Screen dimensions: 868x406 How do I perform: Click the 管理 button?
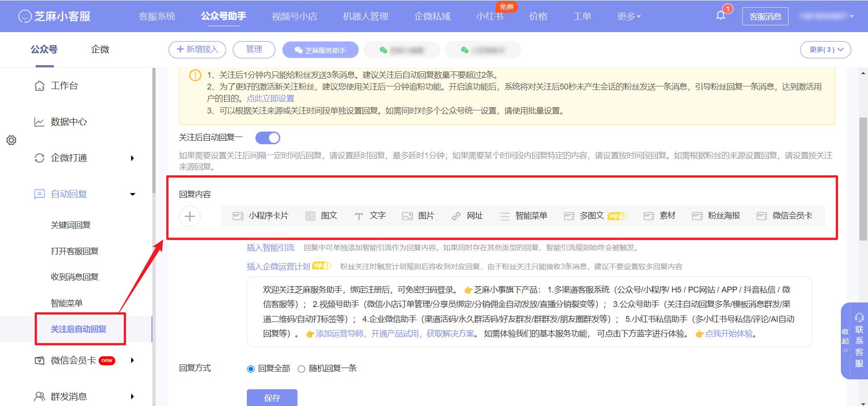[x=254, y=50]
